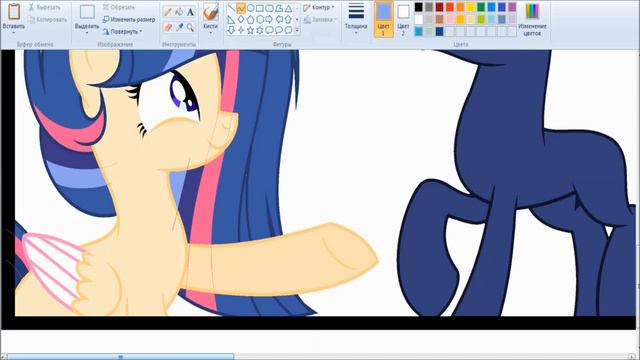Activate Color 2 (Цвет 2) slot
The width and height of the screenshot is (640, 360).
pyautogui.click(x=403, y=19)
